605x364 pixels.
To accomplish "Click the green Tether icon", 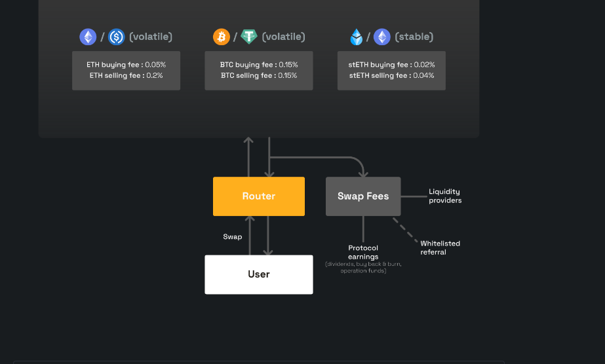I will (x=249, y=37).
